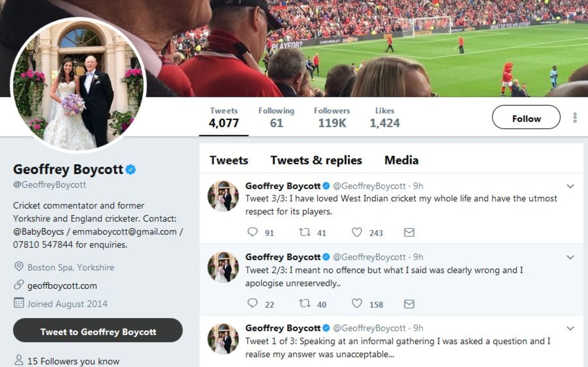The image size is (588, 367).
Task: Click the Follow button
Action: point(526,117)
